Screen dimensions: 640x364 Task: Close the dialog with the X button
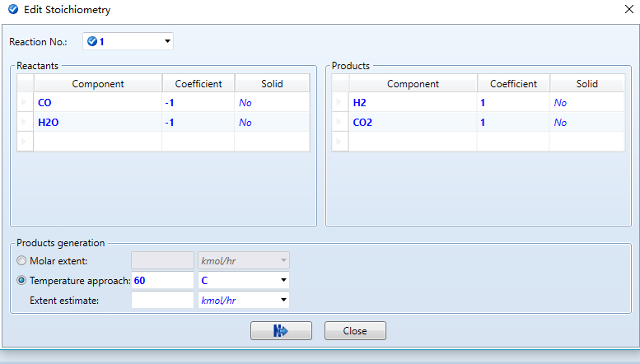coord(619,11)
